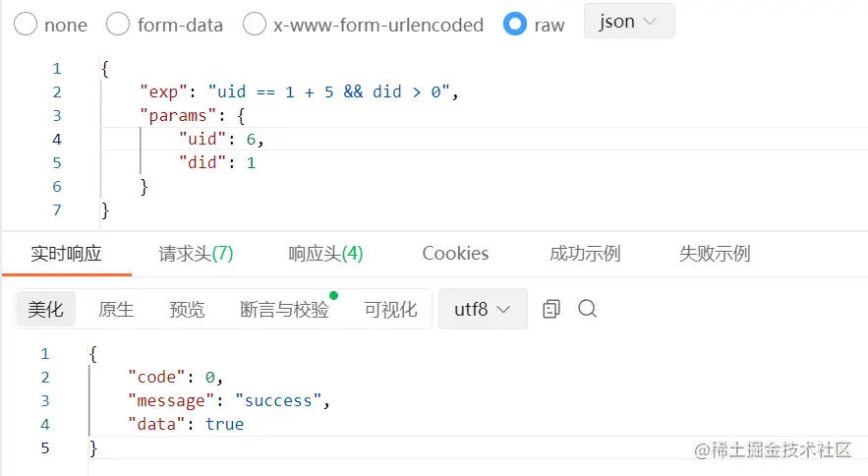Expand the utf8 encoding dropdown
The width and height of the screenshot is (868, 476).
482,309
